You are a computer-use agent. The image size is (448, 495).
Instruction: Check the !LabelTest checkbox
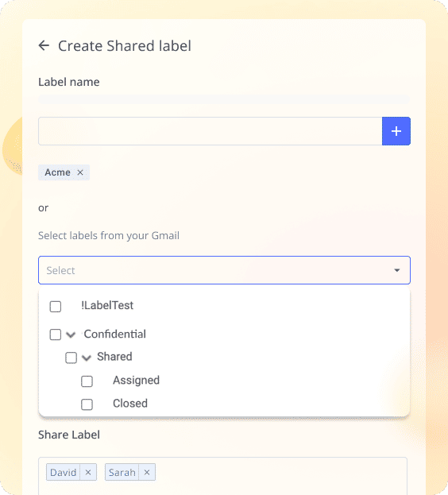pyautogui.click(x=56, y=306)
